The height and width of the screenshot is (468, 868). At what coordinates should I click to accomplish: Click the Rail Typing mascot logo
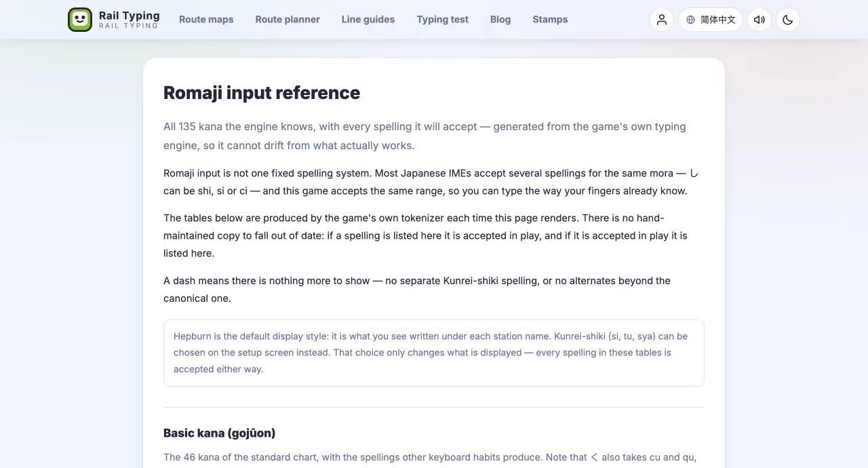pos(80,20)
